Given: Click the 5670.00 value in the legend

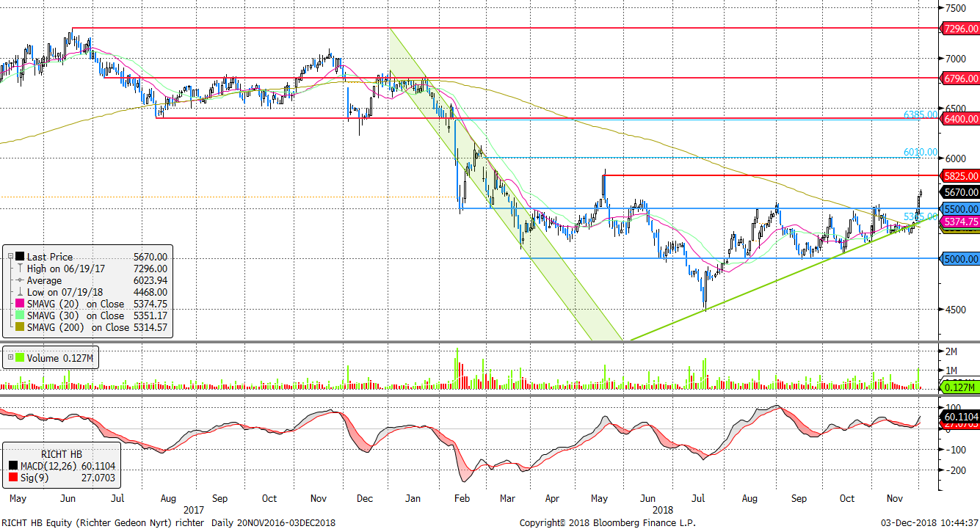Looking at the screenshot, I should 150,257.
